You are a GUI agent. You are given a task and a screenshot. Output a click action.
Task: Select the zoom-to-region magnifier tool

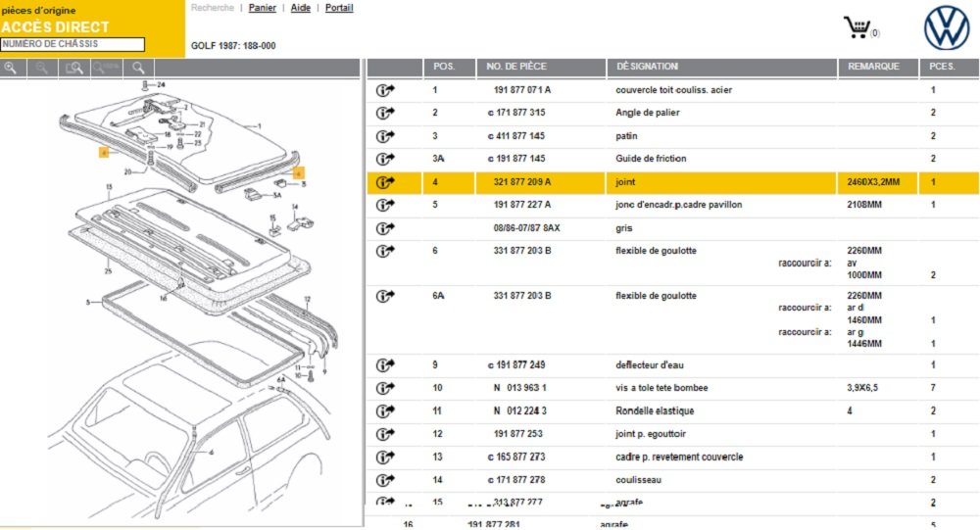[74, 69]
